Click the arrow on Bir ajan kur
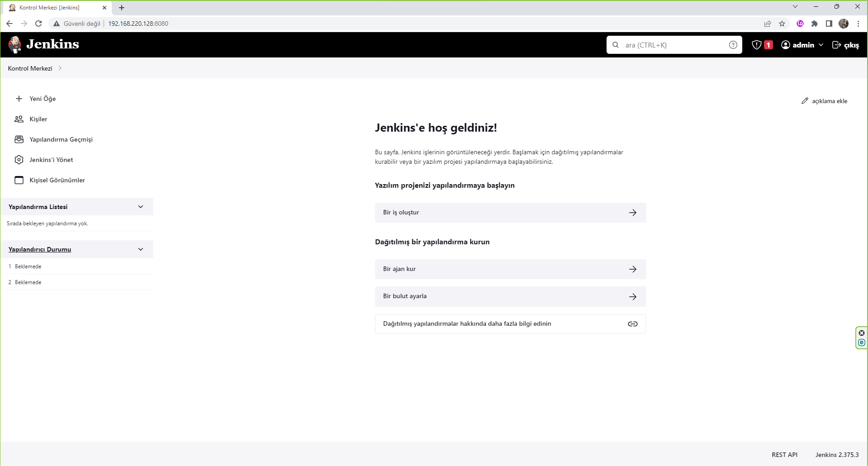This screenshot has width=868, height=466. tap(633, 269)
